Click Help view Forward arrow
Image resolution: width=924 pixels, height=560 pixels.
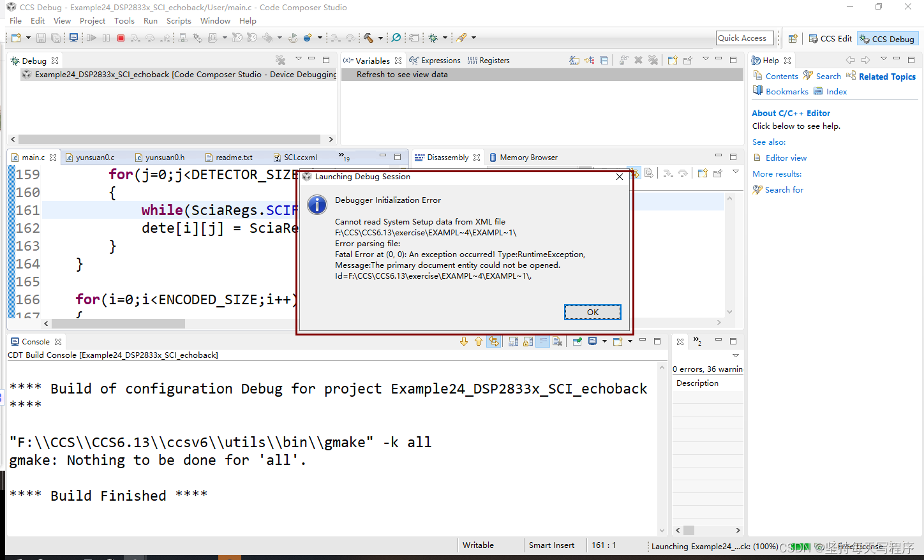coord(865,60)
